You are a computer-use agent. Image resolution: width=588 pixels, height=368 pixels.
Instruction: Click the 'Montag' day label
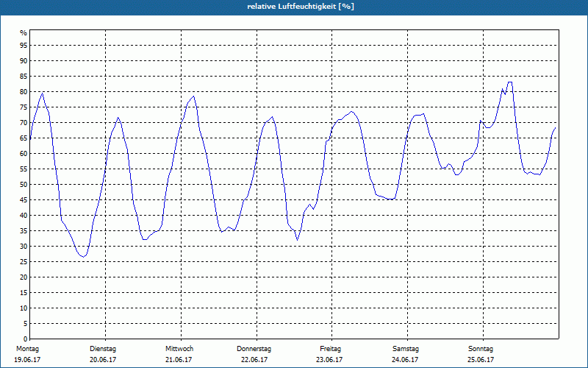tap(27, 349)
